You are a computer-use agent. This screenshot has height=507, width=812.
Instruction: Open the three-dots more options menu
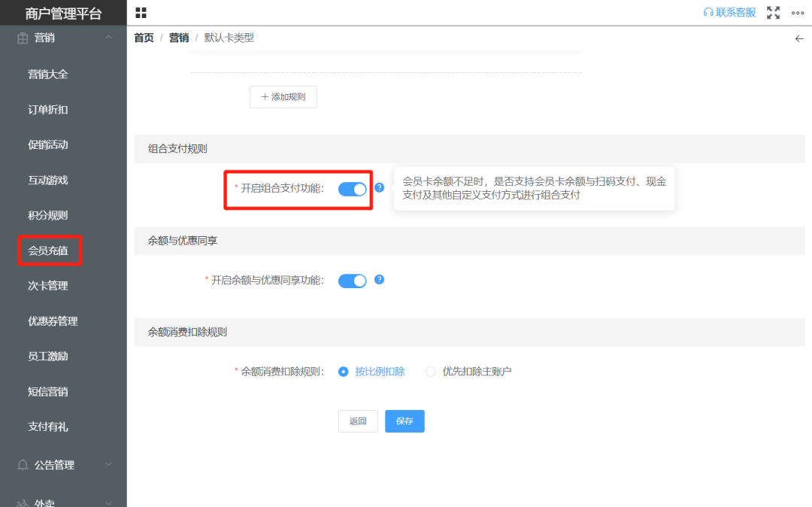[x=798, y=13]
